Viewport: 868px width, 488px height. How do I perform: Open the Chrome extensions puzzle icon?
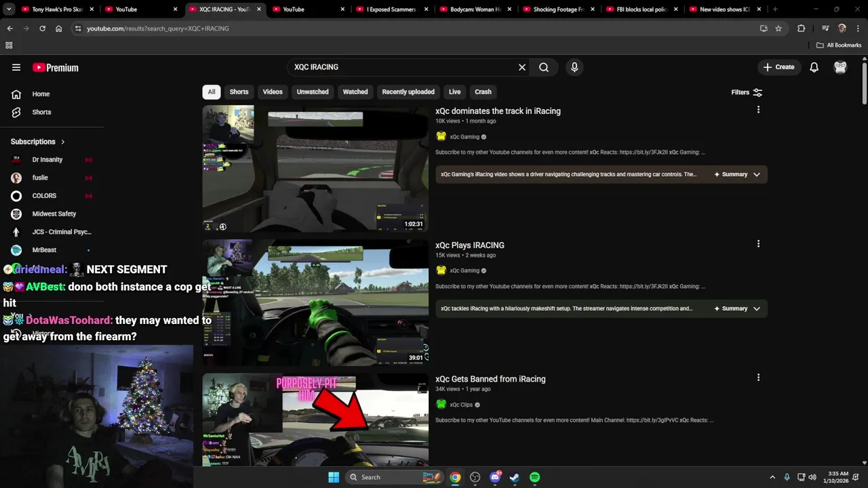[801, 28]
